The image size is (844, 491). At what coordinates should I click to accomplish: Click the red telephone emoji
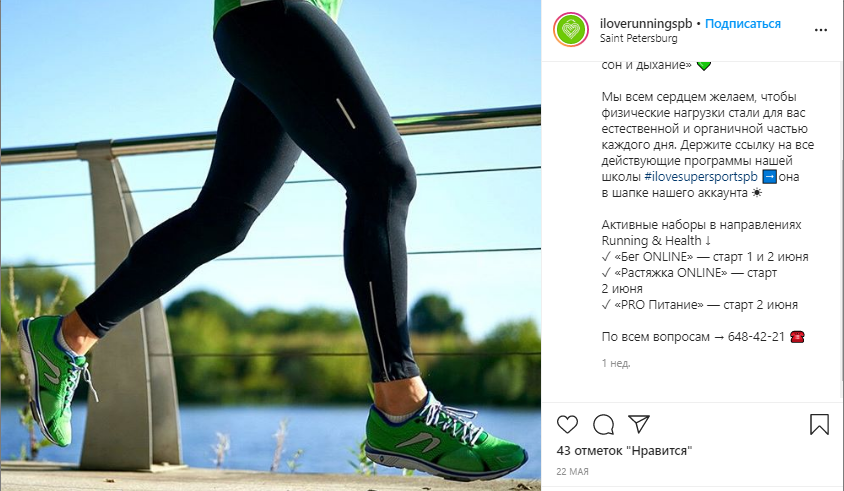[797, 337]
